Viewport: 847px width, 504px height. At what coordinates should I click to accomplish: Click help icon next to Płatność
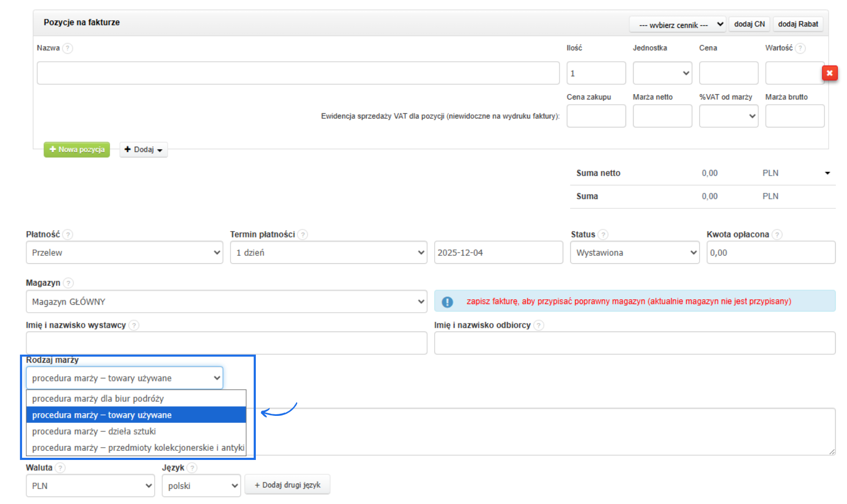(67, 235)
